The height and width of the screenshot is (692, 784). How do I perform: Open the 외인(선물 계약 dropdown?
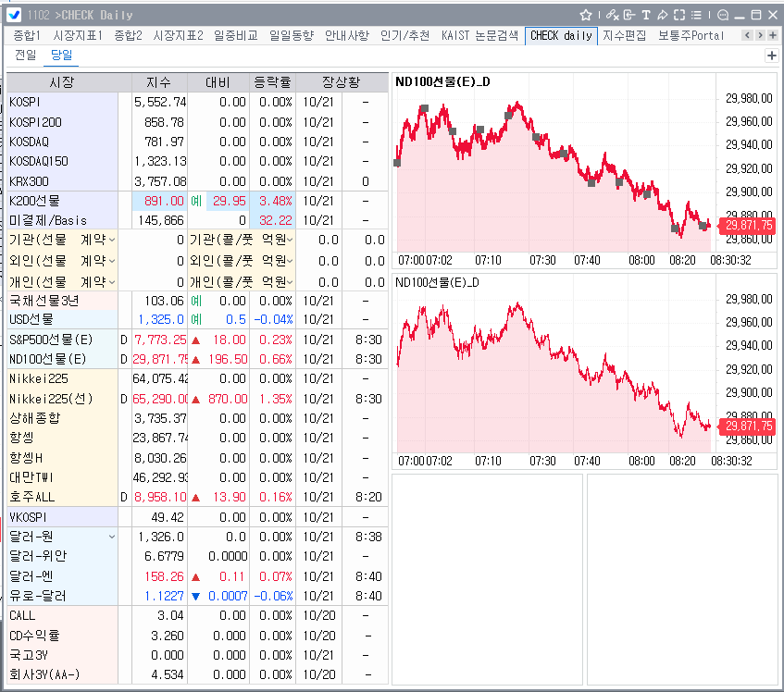click(x=113, y=261)
